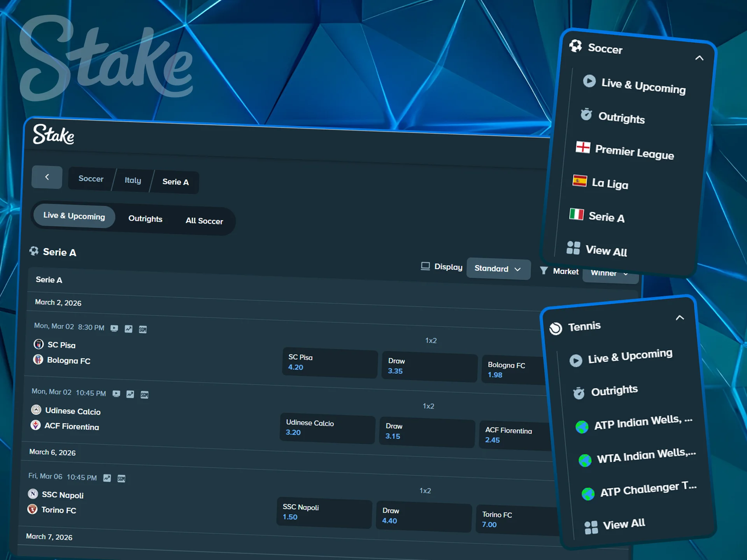Image resolution: width=747 pixels, height=560 pixels.
Task: Click the Stake logo in the header
Action: click(54, 135)
